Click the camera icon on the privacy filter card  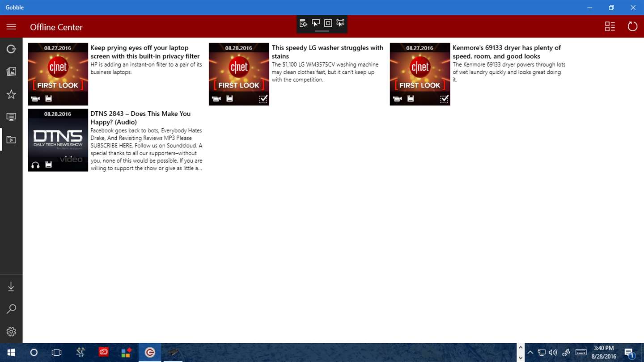click(x=35, y=99)
